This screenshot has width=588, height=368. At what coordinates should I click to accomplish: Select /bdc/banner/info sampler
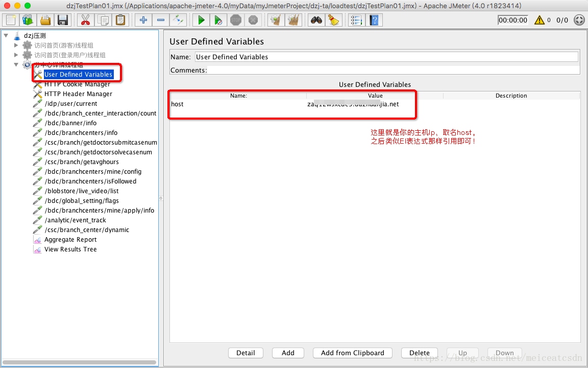tap(70, 123)
